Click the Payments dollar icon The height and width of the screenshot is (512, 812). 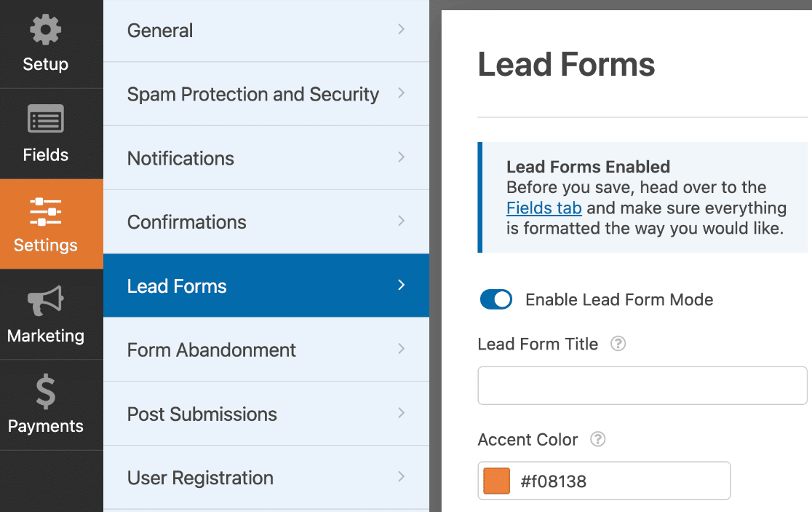[x=45, y=392]
